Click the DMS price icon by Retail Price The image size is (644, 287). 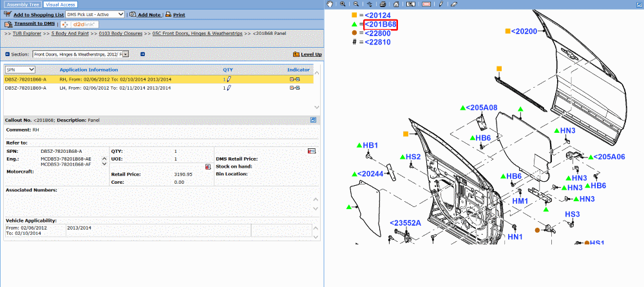(208, 166)
